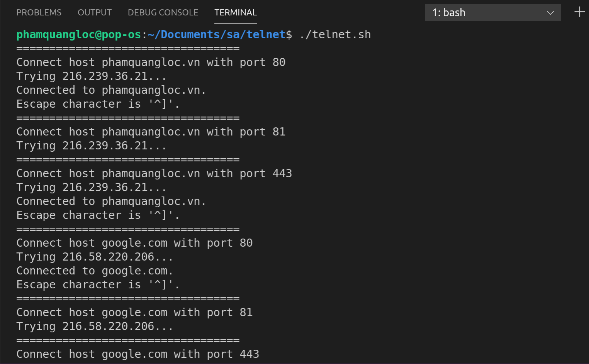The width and height of the screenshot is (589, 364).
Task: Switch to the PROBLEMS tab
Action: coord(39,12)
